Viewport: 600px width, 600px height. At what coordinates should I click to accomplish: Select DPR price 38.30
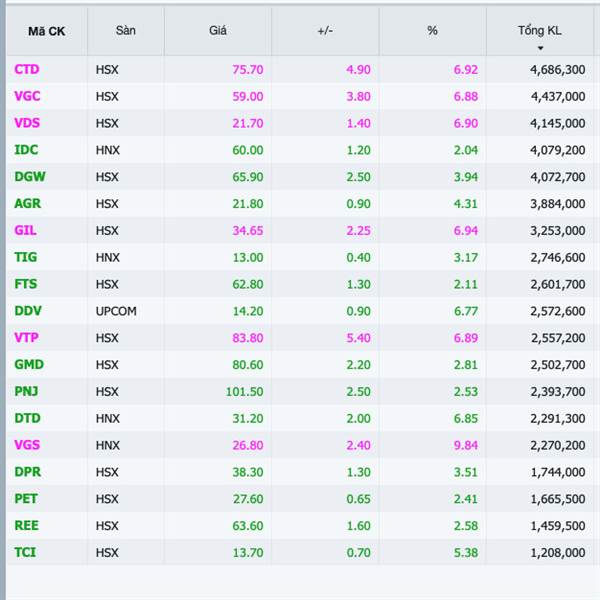tap(248, 472)
